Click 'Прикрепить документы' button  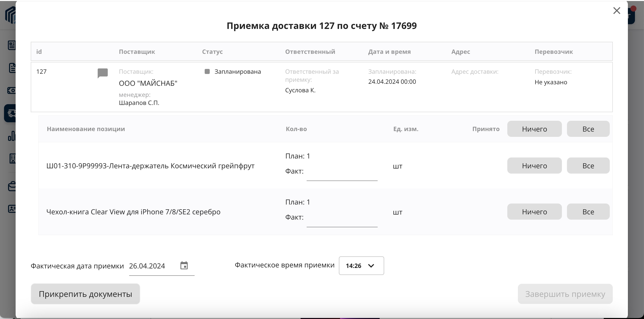coord(85,294)
